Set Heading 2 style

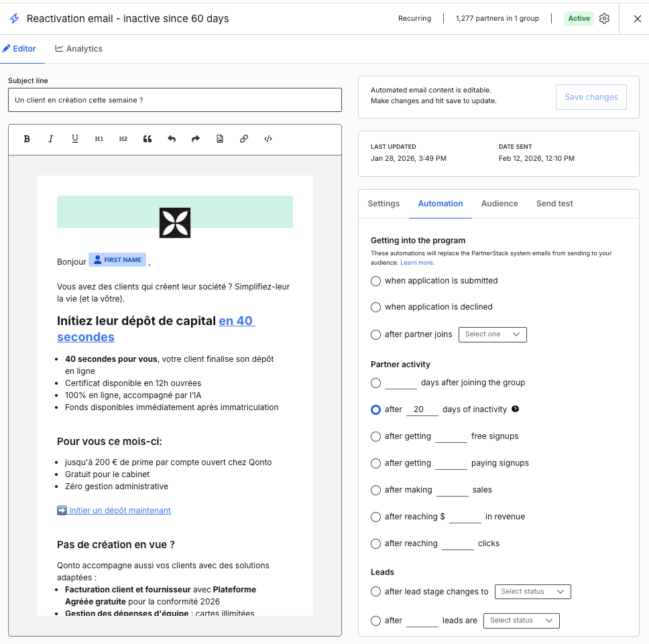click(x=123, y=139)
